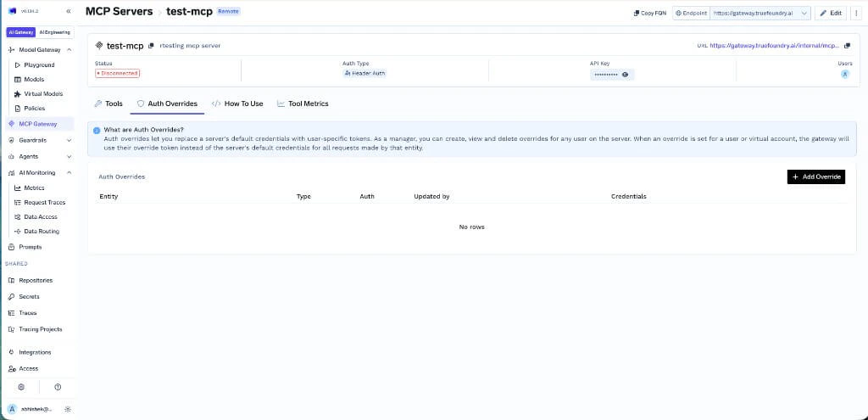This screenshot has width=868, height=420.
Task: Open the Integrations page
Action: (34, 352)
